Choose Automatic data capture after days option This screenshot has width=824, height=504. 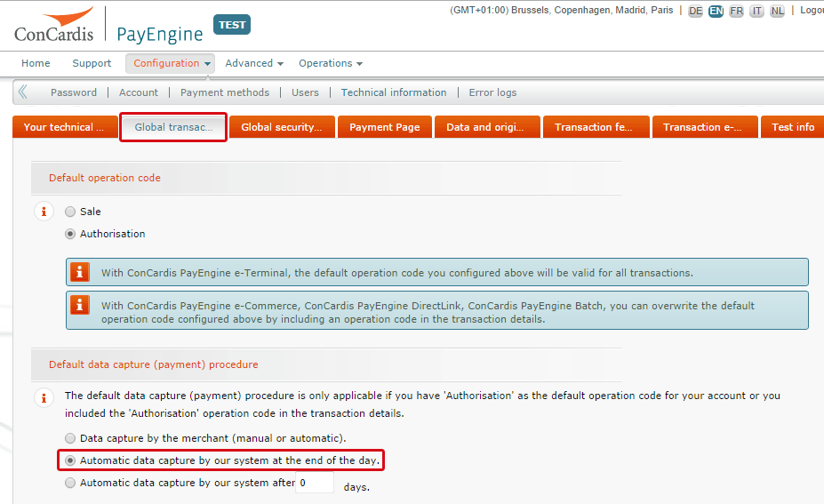click(70, 484)
